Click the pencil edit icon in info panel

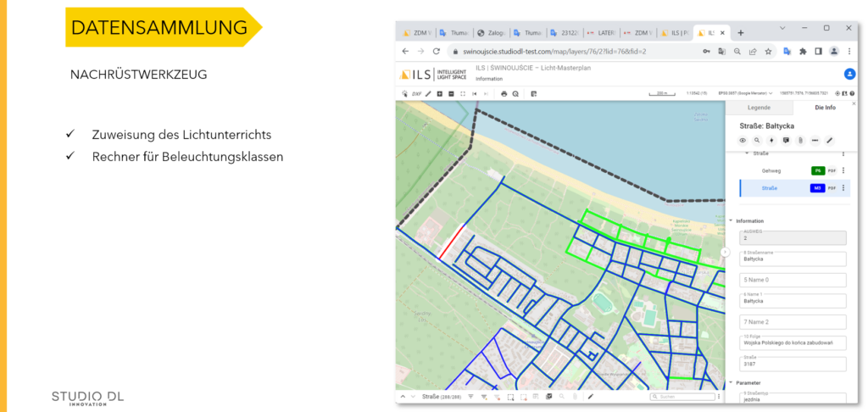[829, 140]
